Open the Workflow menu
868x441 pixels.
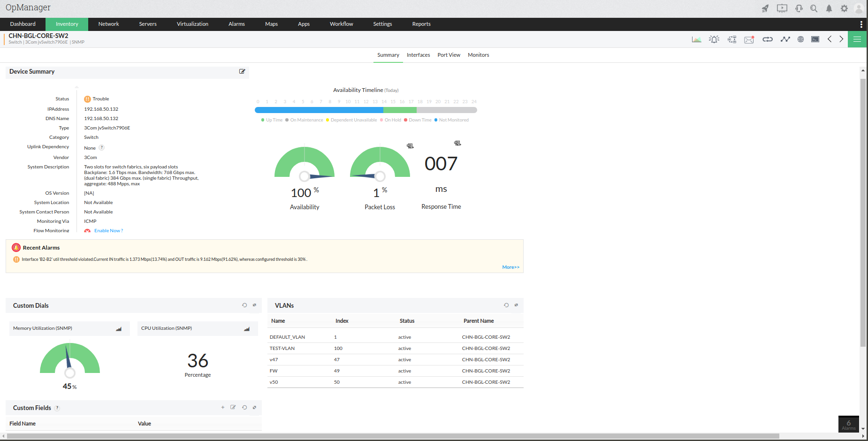point(342,24)
